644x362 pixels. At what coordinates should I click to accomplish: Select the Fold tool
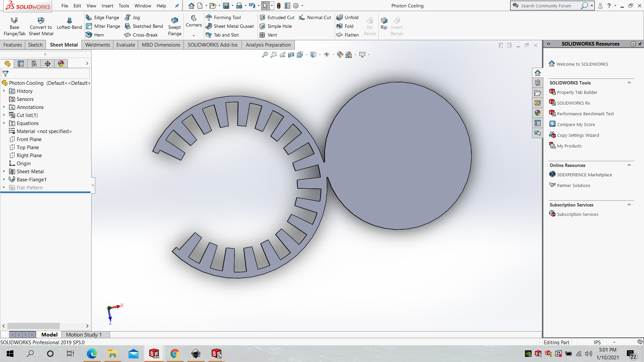345,26
